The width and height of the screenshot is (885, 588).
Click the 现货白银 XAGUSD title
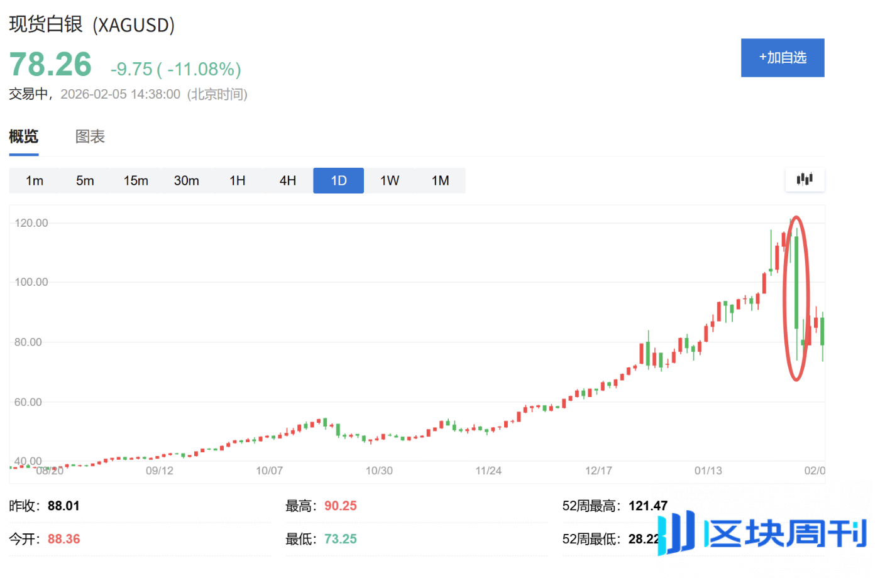pos(92,26)
